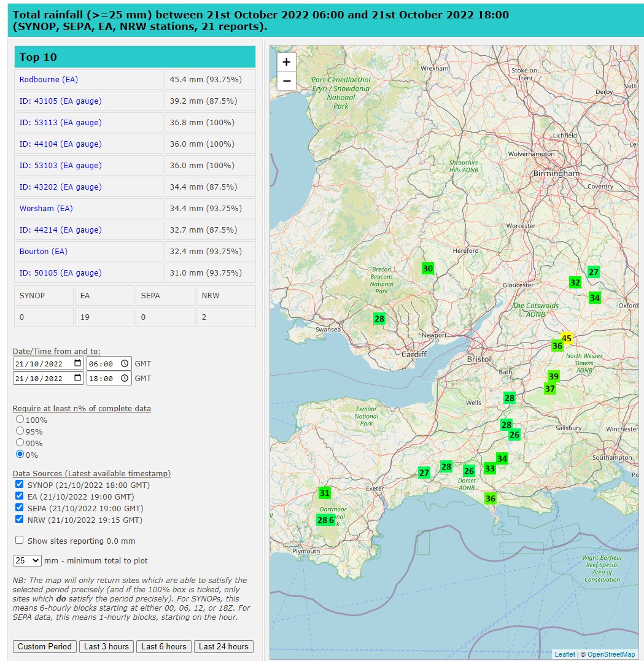This screenshot has height=661, width=644.
Task: Click the 28 marker near Brecon Beacons
Action: tap(379, 319)
